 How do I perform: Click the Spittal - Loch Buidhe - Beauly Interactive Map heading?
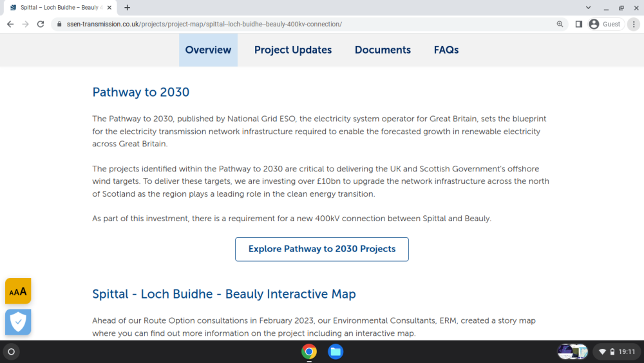224,294
